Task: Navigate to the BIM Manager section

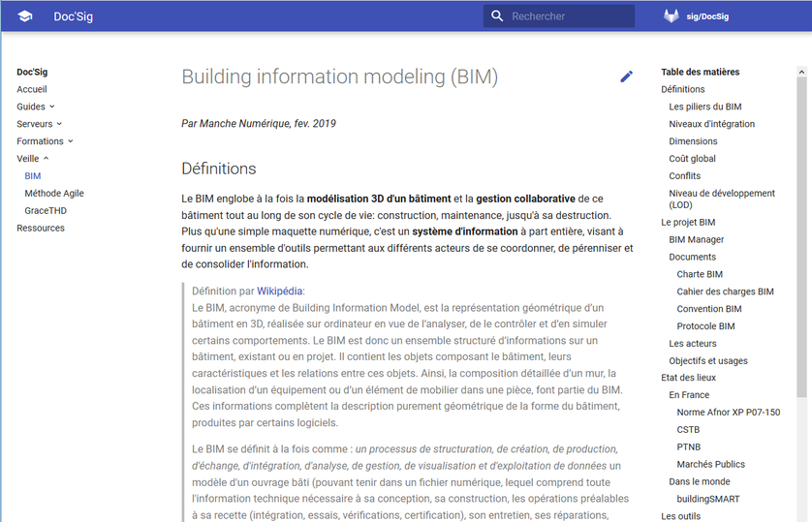Action: point(696,240)
